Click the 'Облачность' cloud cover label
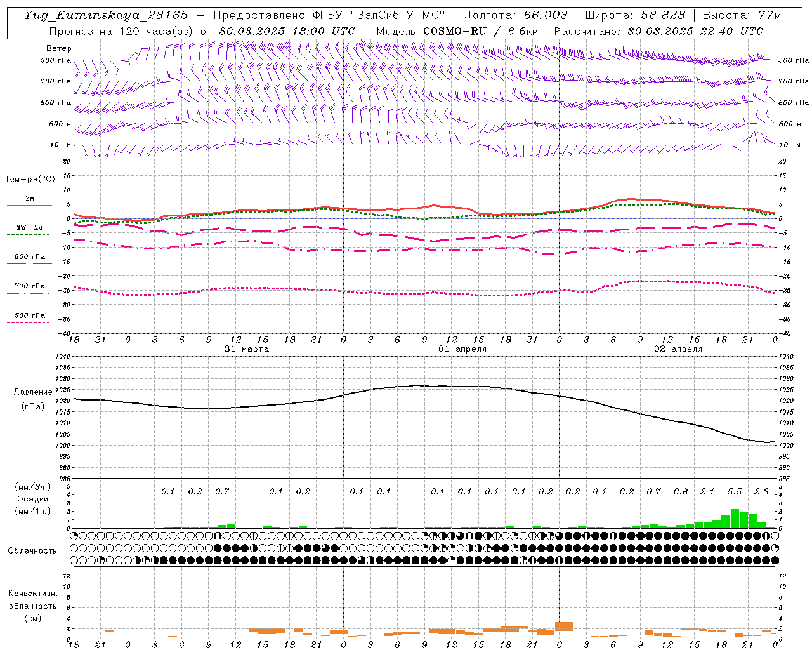The image size is (812, 650). pyautogui.click(x=32, y=551)
